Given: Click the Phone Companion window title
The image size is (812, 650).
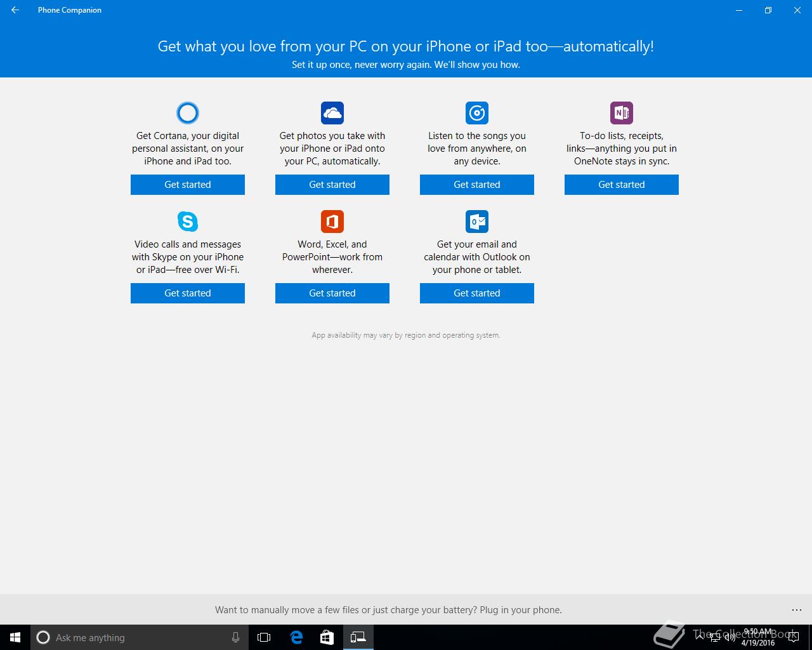Looking at the screenshot, I should 70,10.
